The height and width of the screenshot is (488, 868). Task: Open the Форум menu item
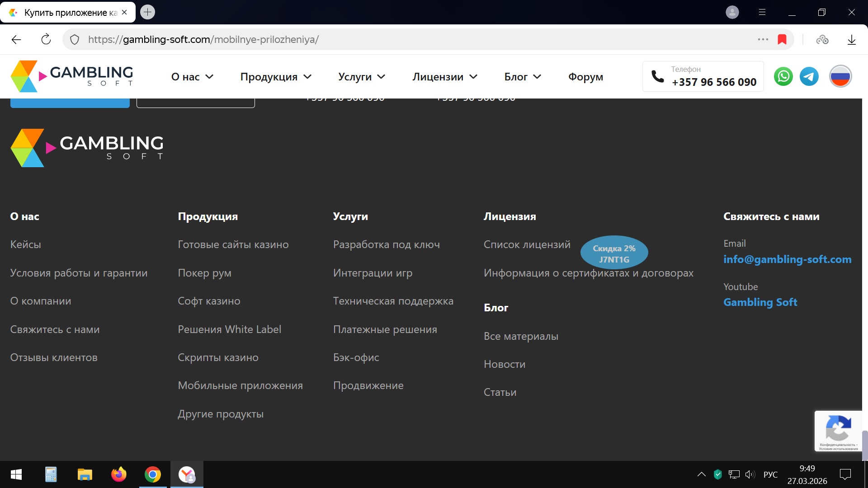585,77
